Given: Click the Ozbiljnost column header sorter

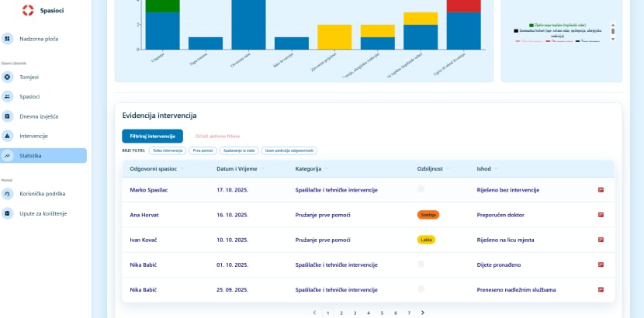Looking at the screenshot, I should tap(448, 169).
